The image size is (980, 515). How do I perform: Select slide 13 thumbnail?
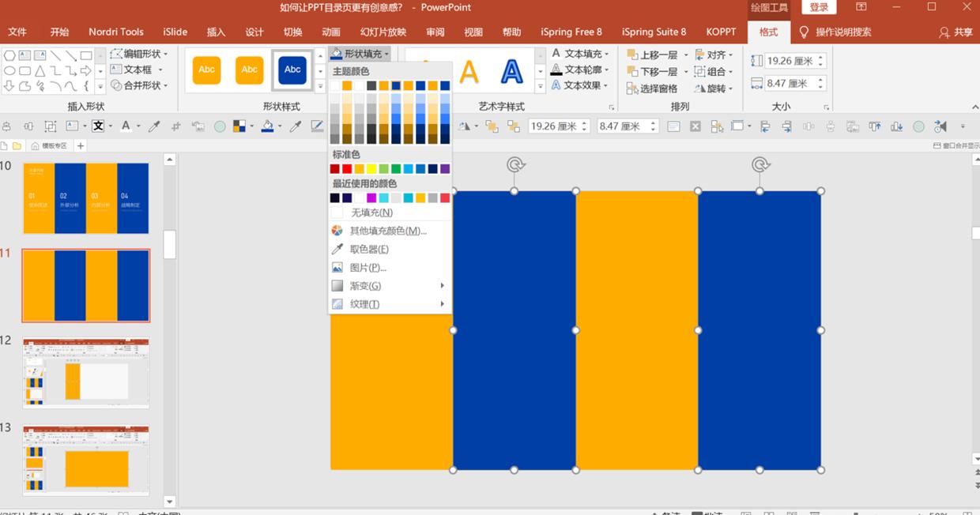86,460
